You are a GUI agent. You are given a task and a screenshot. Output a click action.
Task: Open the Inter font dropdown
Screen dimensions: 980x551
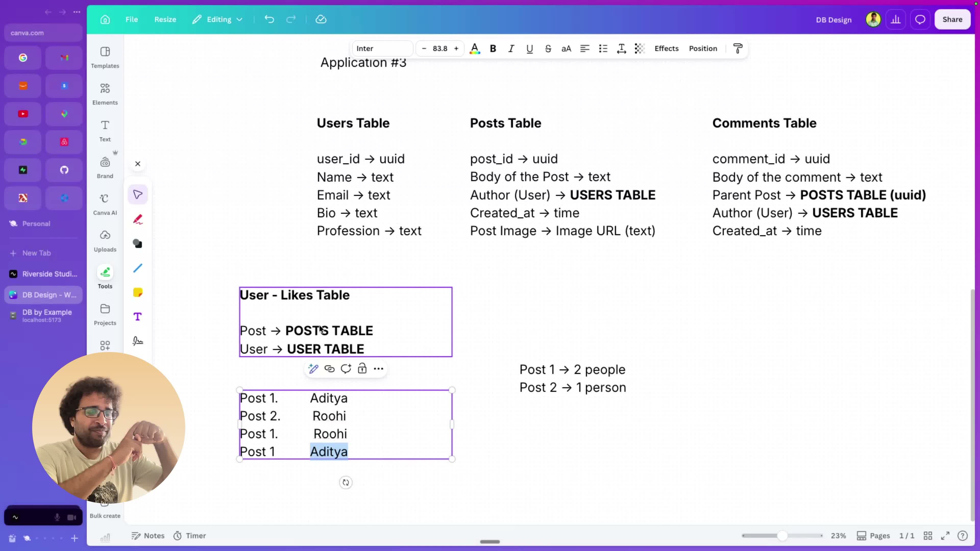click(x=382, y=48)
